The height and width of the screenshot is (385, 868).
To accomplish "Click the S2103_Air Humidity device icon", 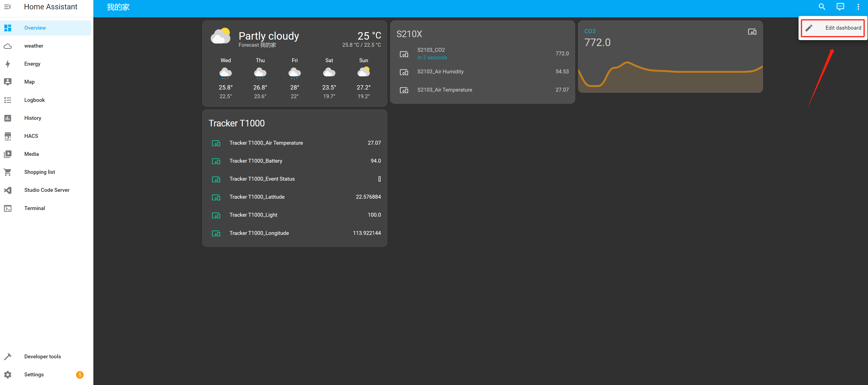I will (x=404, y=72).
